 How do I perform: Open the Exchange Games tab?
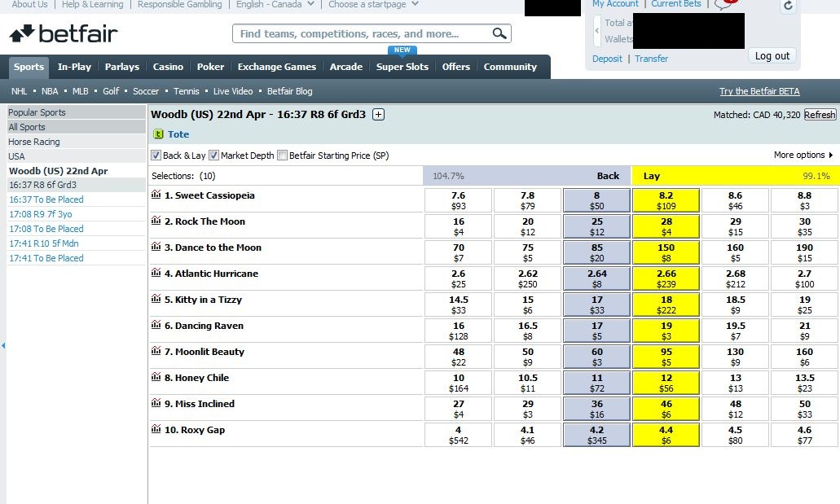(277, 67)
